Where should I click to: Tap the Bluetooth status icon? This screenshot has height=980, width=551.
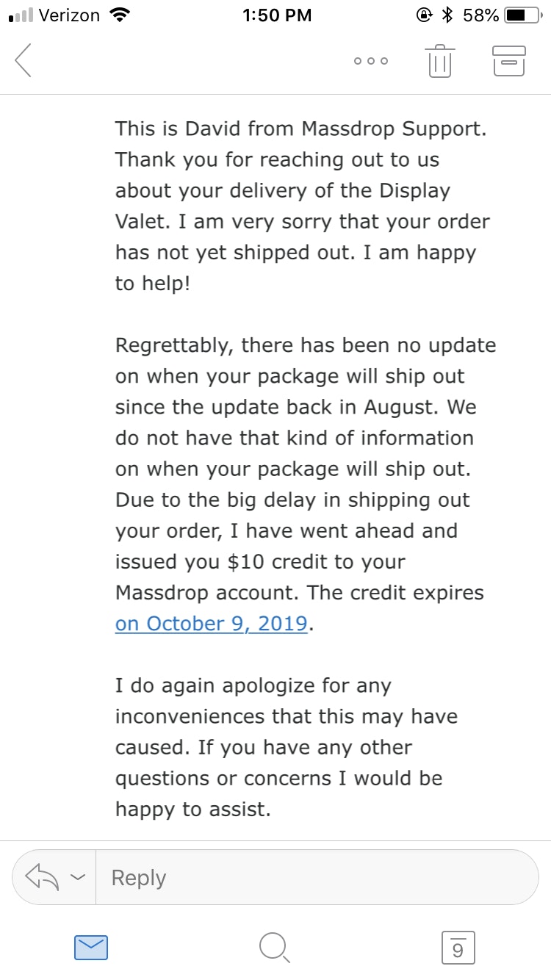tap(447, 15)
